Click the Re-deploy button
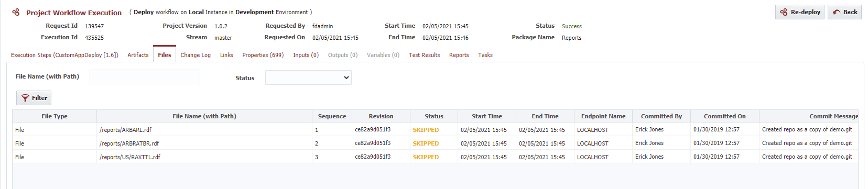 pyautogui.click(x=800, y=12)
